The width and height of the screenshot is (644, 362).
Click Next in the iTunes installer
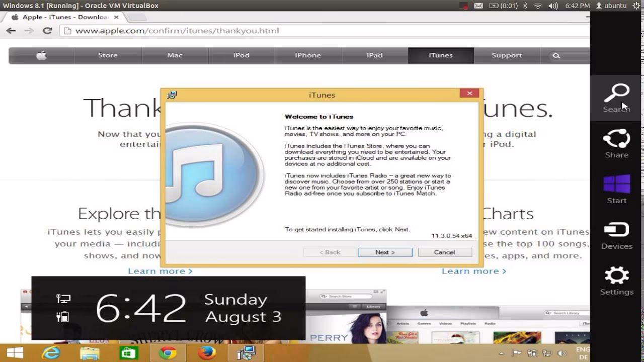coord(385,252)
